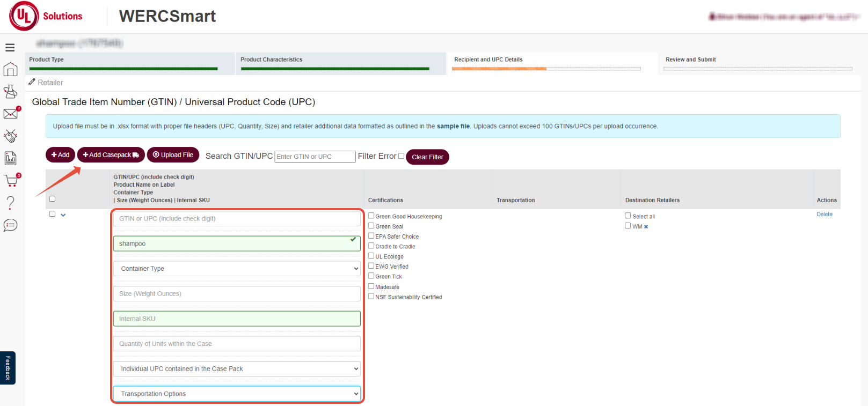
Task: Check EPA Safer Choice certification
Action: coord(371,235)
